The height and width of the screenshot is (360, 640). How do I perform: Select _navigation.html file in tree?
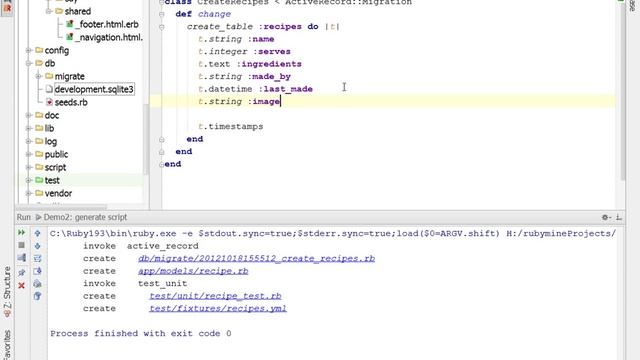[x=109, y=38]
